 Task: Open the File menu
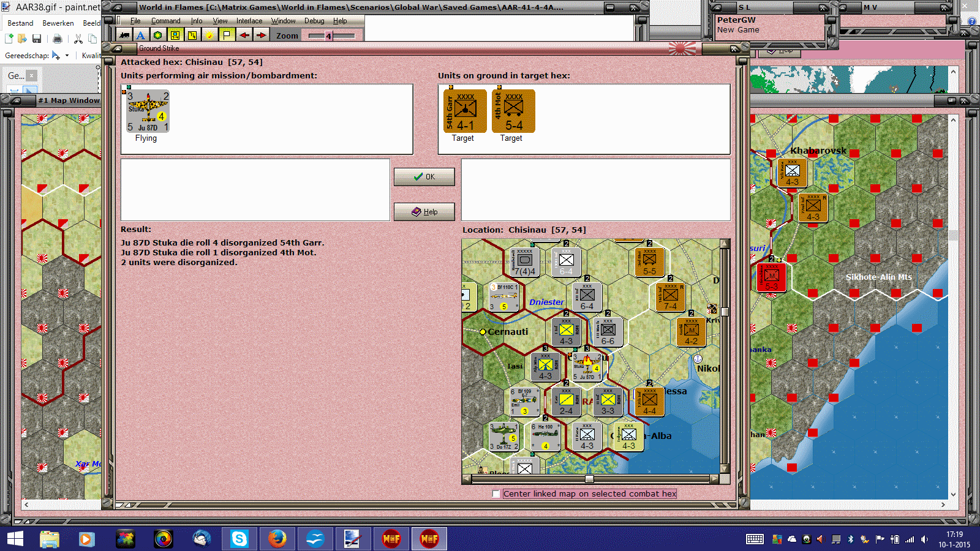click(135, 21)
